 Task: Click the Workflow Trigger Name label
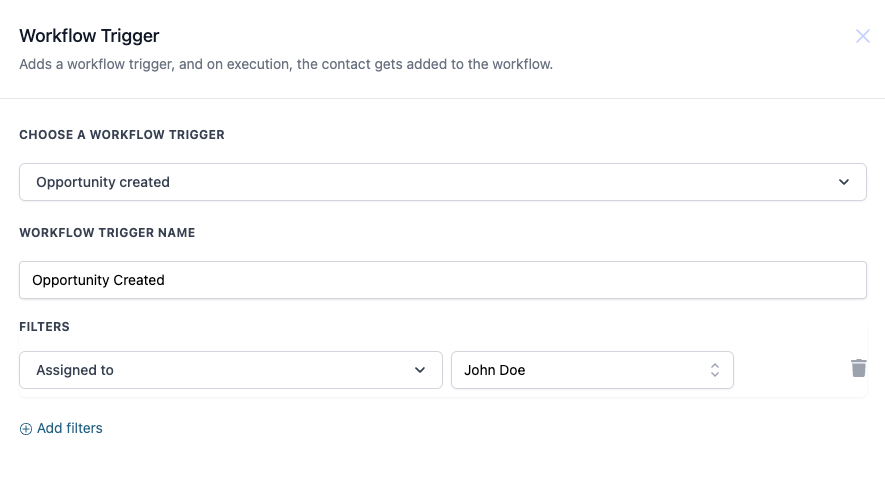click(x=107, y=233)
